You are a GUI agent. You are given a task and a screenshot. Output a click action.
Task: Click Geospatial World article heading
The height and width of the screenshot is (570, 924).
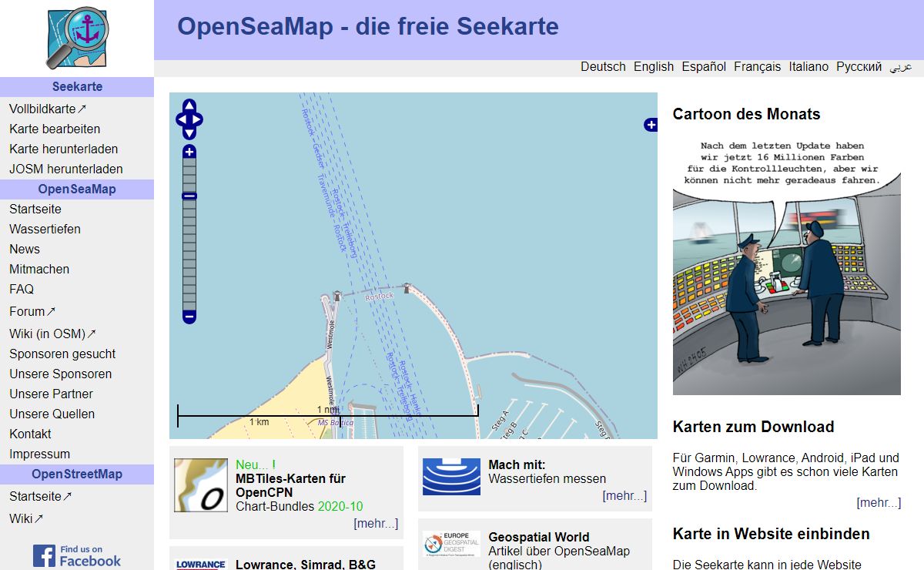539,537
